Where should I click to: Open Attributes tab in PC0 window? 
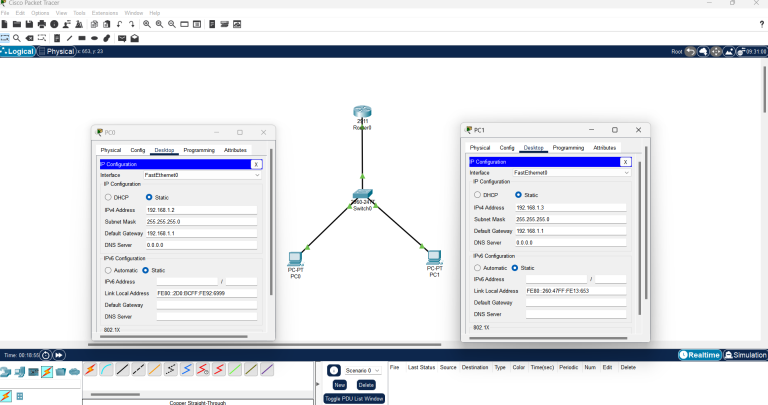pyautogui.click(x=235, y=150)
